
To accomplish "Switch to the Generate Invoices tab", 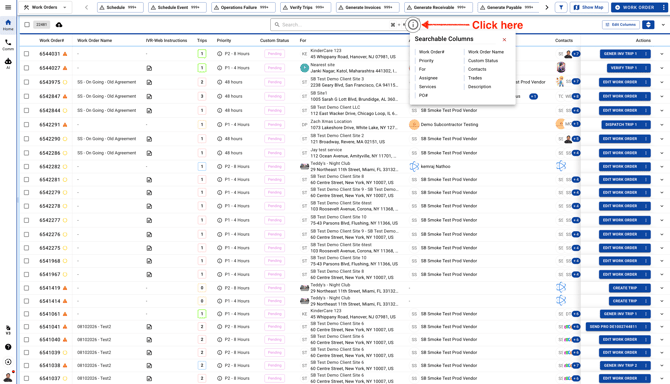I will (x=367, y=7).
